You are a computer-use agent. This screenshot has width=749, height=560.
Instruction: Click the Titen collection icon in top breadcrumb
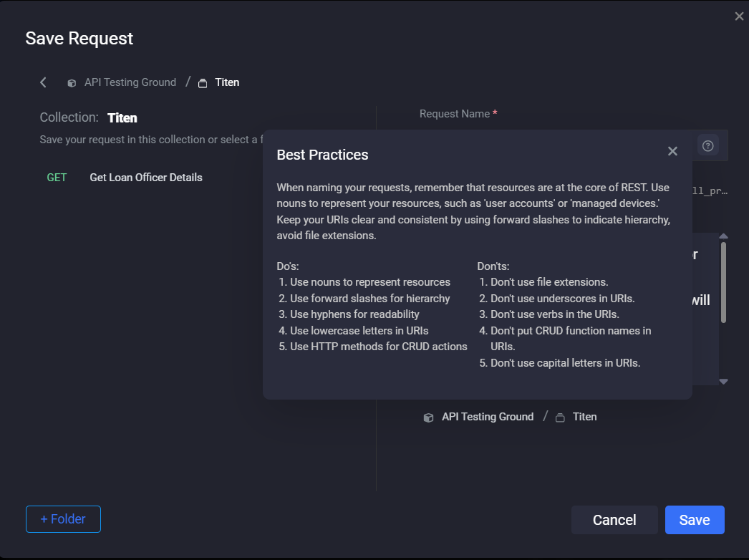click(x=203, y=83)
